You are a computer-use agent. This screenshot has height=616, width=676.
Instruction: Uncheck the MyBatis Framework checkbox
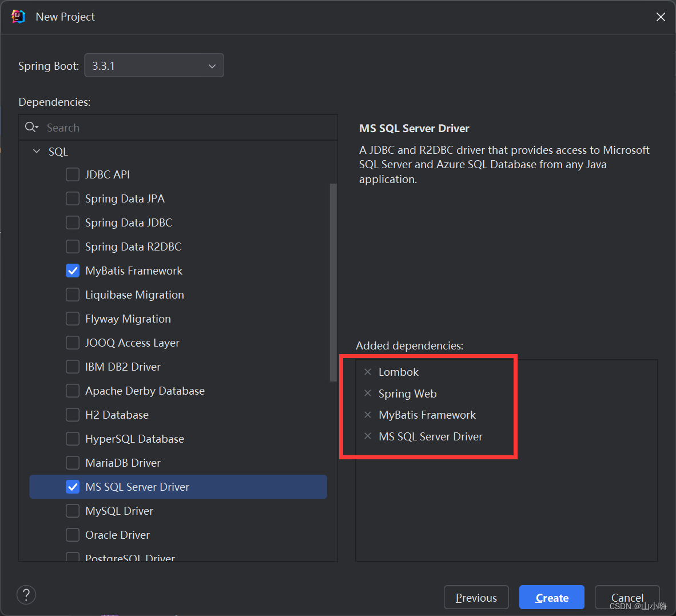[73, 271]
